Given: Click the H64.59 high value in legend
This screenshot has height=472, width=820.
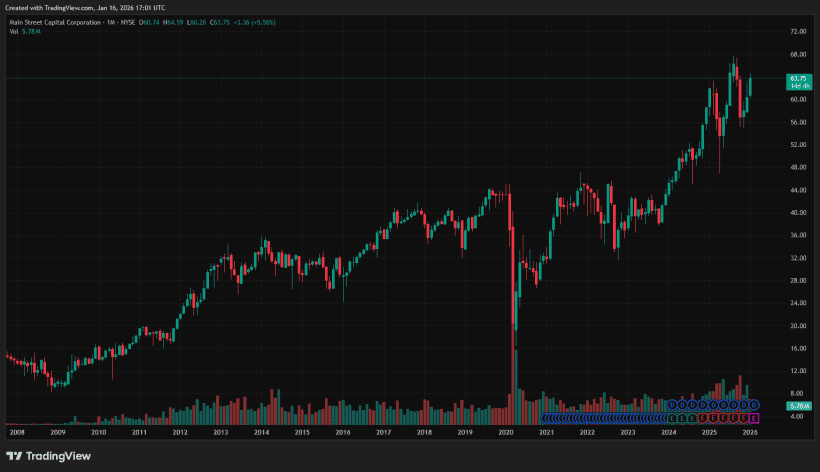Looking at the screenshot, I should tap(173, 21).
